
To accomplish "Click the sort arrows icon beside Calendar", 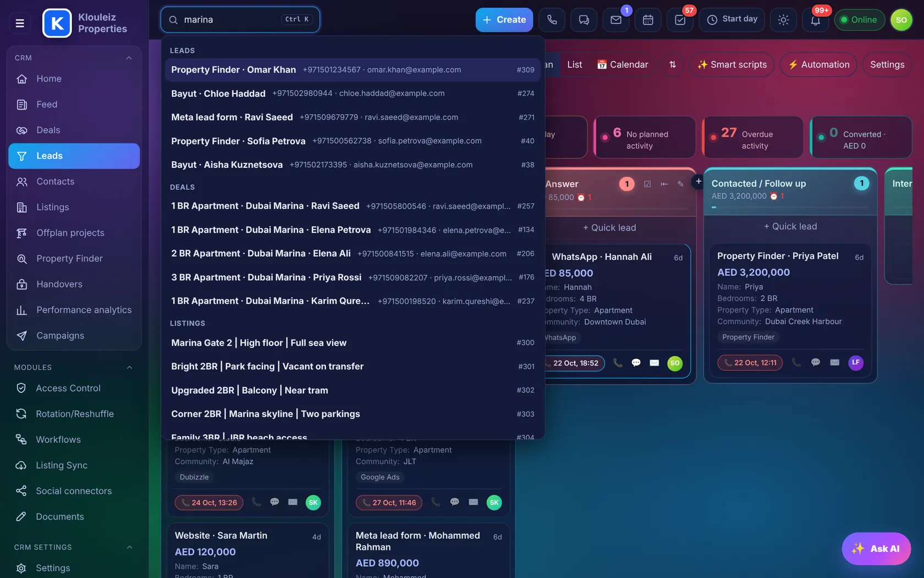I will (x=673, y=64).
